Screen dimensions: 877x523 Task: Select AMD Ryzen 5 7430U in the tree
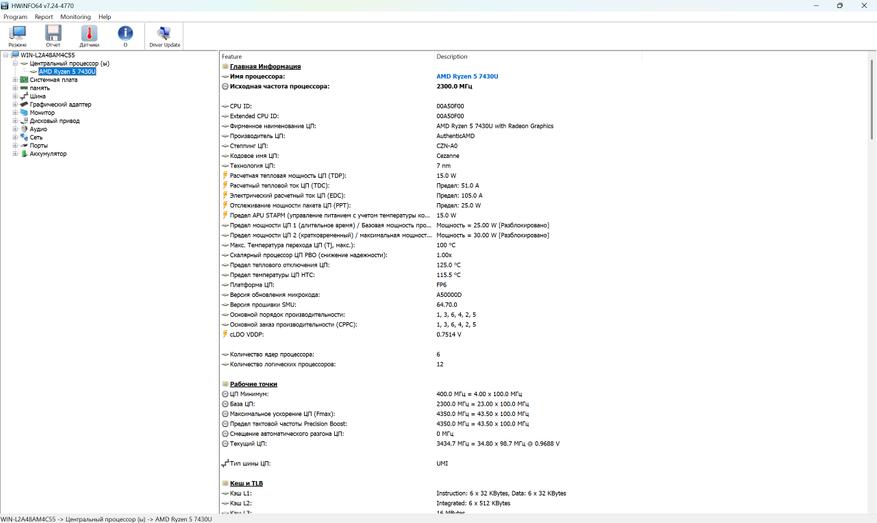(x=67, y=72)
